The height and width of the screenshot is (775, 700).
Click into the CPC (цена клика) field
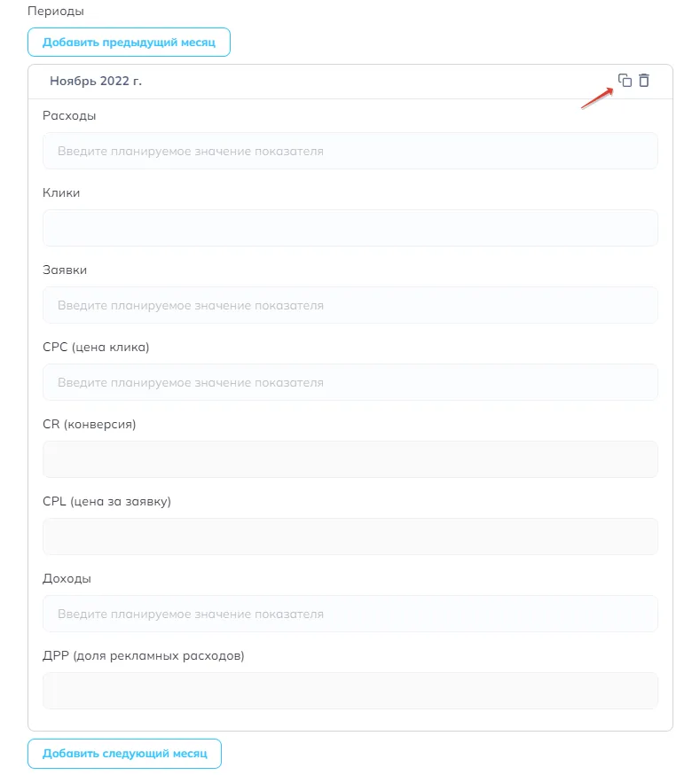(350, 382)
